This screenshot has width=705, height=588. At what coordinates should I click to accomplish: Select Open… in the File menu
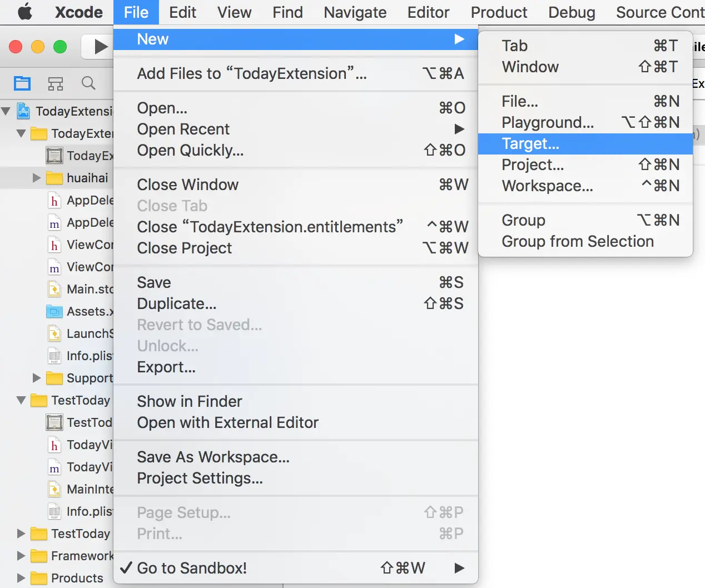coord(296,108)
